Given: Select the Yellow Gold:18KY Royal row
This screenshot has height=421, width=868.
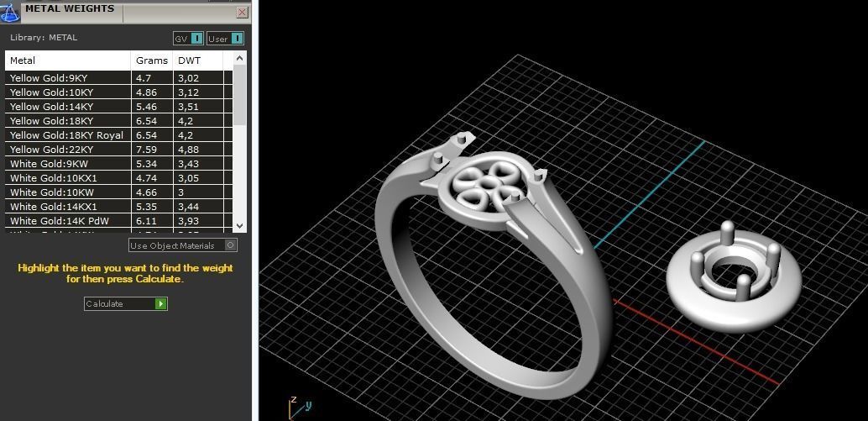Looking at the screenshot, I should (119, 135).
